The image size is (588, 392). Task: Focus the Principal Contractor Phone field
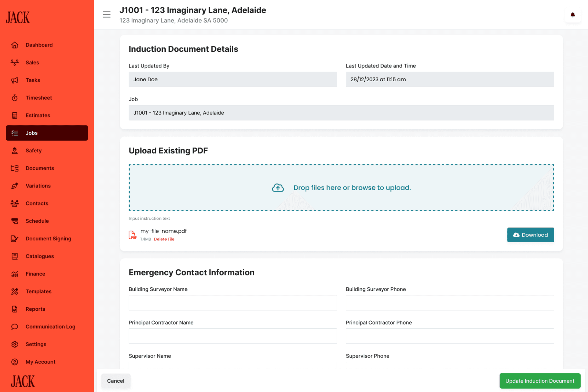coord(449,336)
